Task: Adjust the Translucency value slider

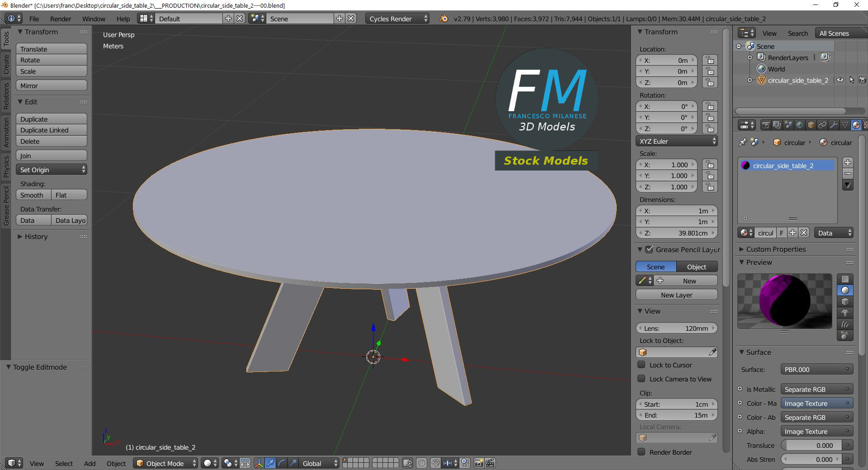Action: click(x=812, y=445)
